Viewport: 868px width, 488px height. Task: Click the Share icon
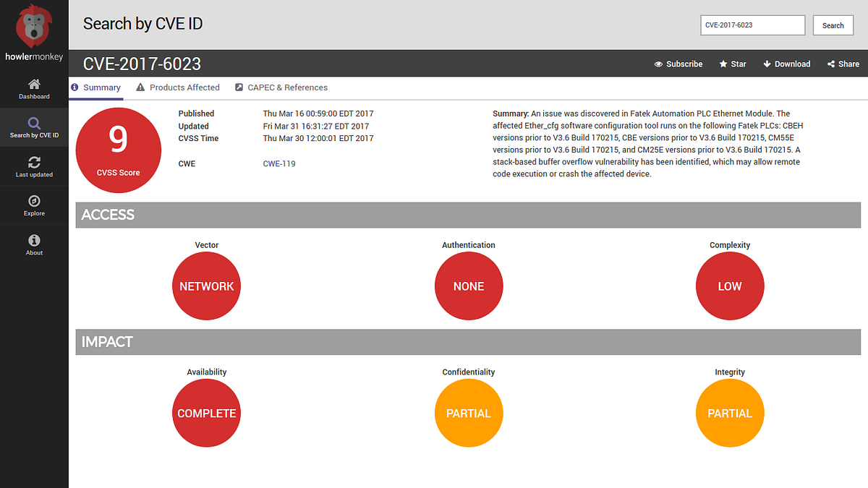(x=831, y=64)
